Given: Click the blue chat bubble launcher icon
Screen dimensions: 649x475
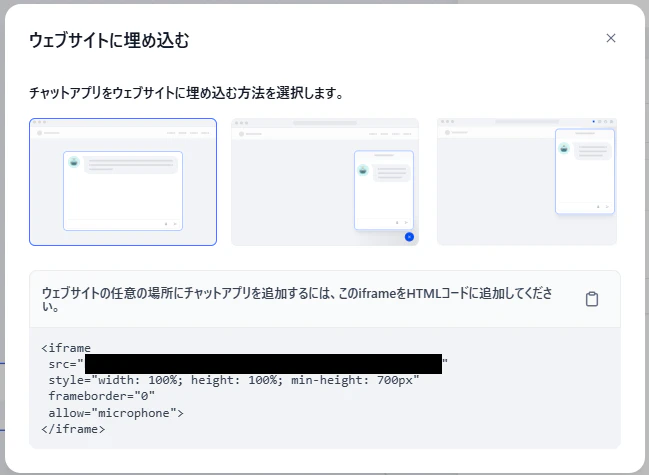Looking at the screenshot, I should coord(409,237).
